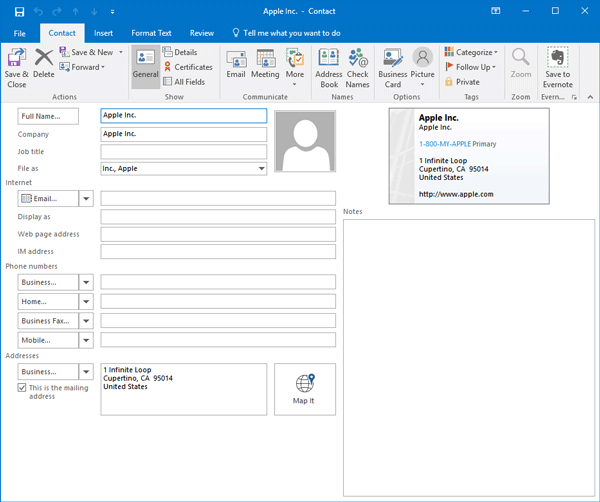Expand the Business phone type dropdown arrow
The height and width of the screenshot is (502, 600).
[x=86, y=282]
